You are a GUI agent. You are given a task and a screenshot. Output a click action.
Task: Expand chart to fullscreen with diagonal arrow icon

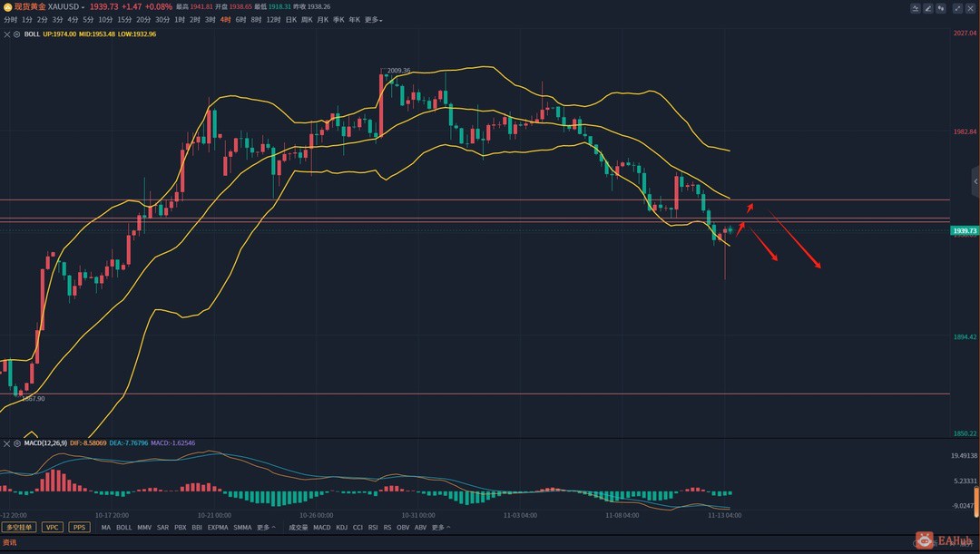(x=957, y=8)
